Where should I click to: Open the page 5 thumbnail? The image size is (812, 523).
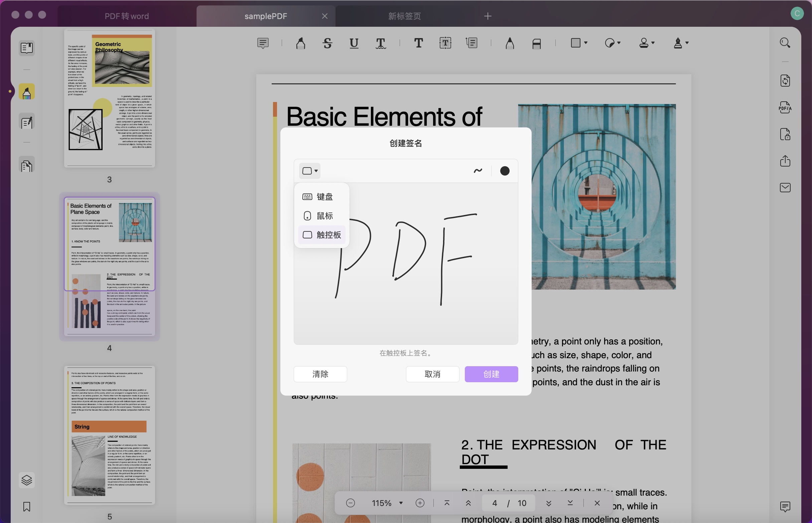(109, 435)
